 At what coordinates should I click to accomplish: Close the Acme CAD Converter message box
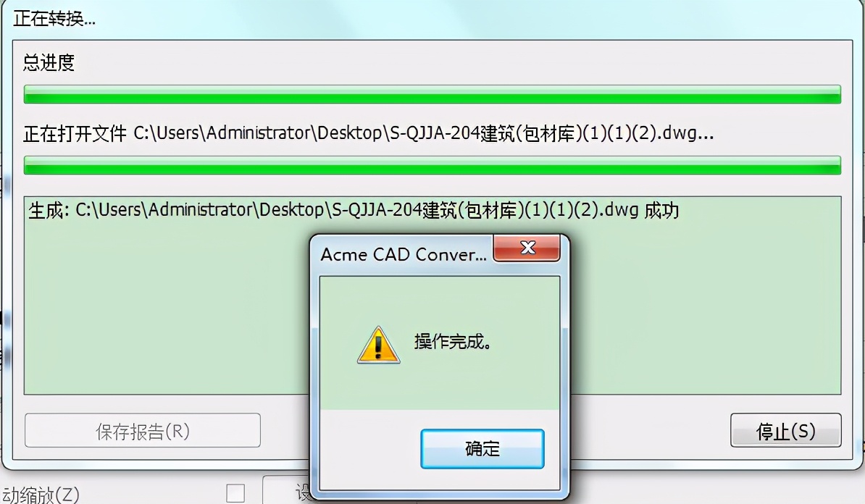527,248
